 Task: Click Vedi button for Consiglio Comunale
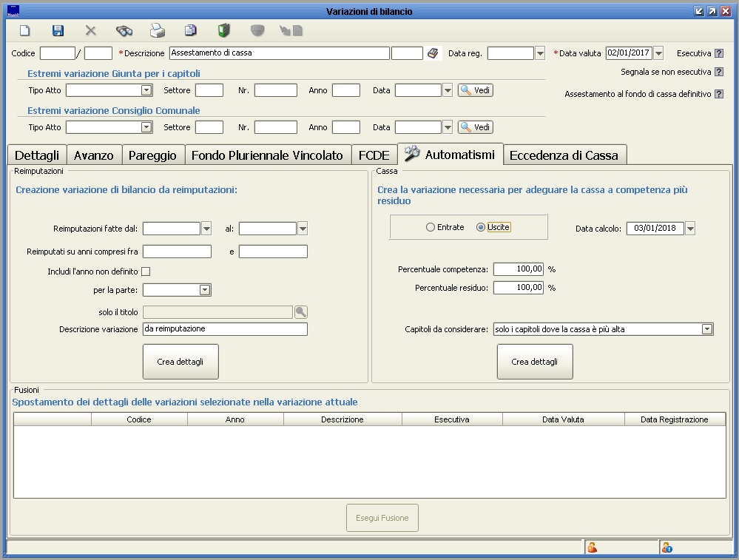tap(475, 127)
